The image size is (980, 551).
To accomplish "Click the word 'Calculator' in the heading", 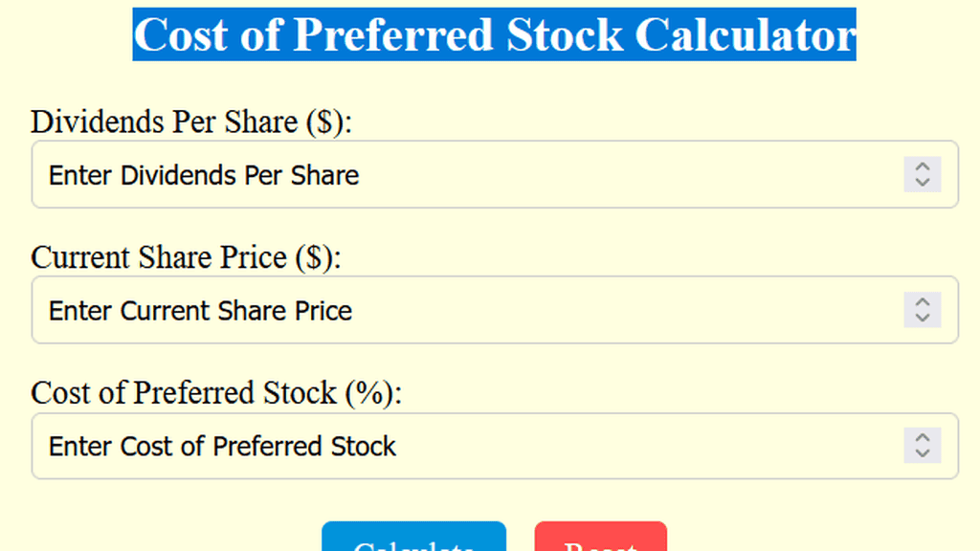I will (745, 34).
